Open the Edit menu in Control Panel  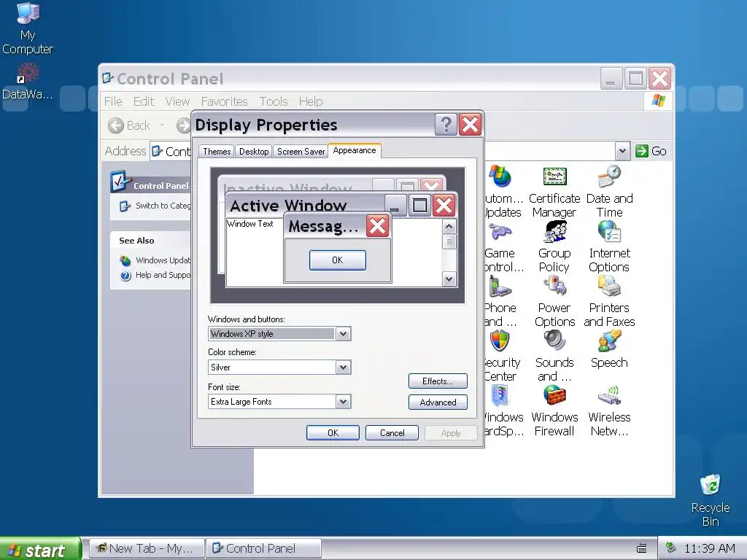144,101
